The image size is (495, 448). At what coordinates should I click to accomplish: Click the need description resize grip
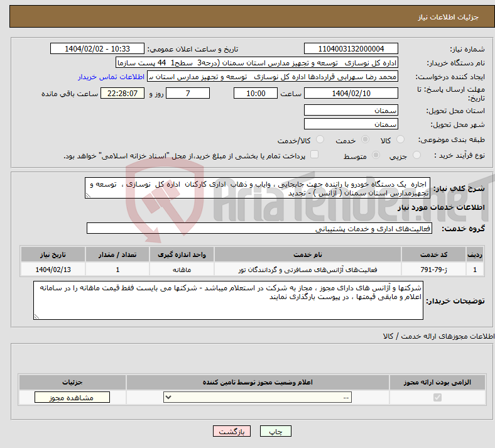point(88,195)
